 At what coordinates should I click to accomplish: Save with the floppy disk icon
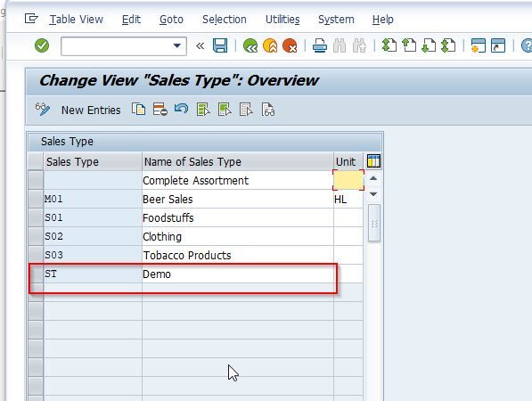(x=220, y=45)
